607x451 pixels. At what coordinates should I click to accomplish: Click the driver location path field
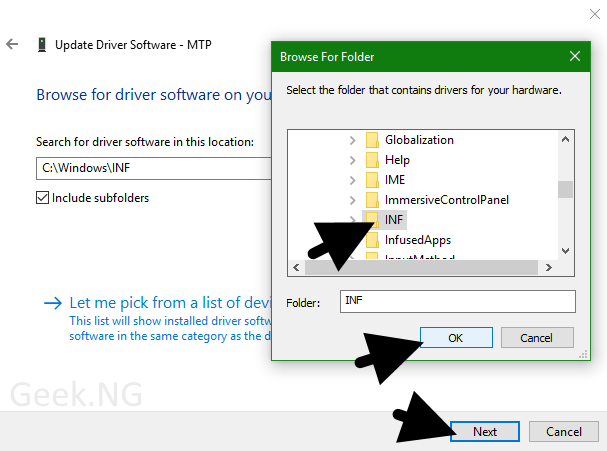coord(154,168)
